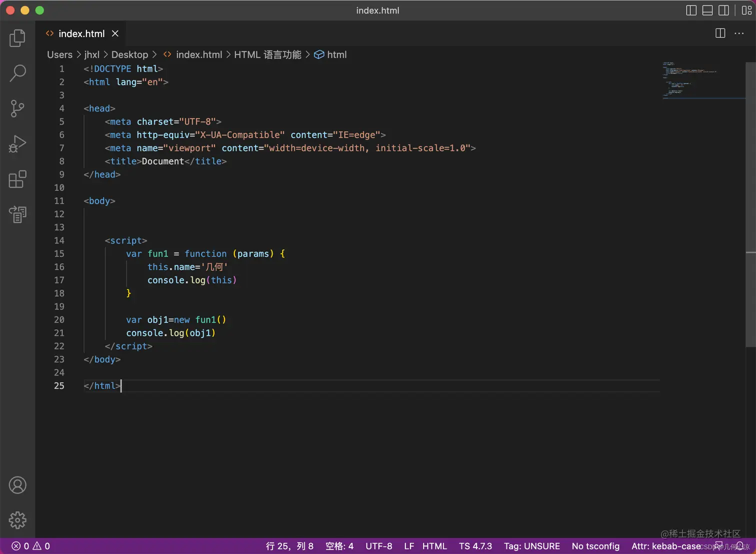Open the html symbol breadcrumb
The image size is (756, 554).
click(336, 54)
